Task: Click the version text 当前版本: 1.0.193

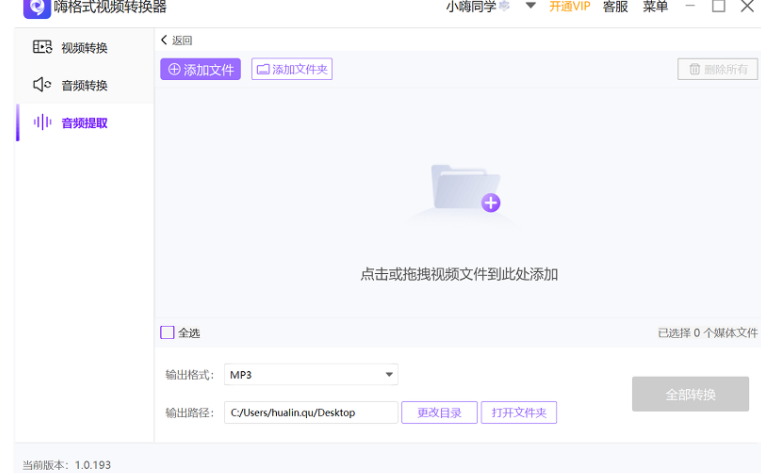Action: [66, 465]
